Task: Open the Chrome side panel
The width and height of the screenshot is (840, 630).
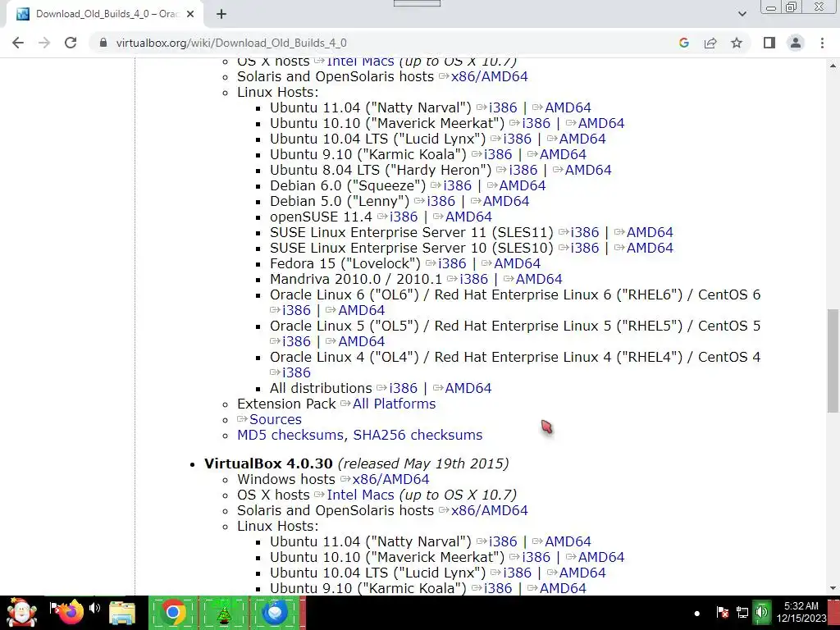Action: 769,43
